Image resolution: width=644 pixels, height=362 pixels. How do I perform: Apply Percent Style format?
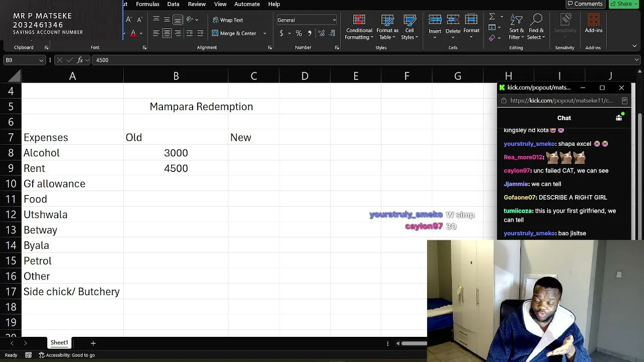299,33
